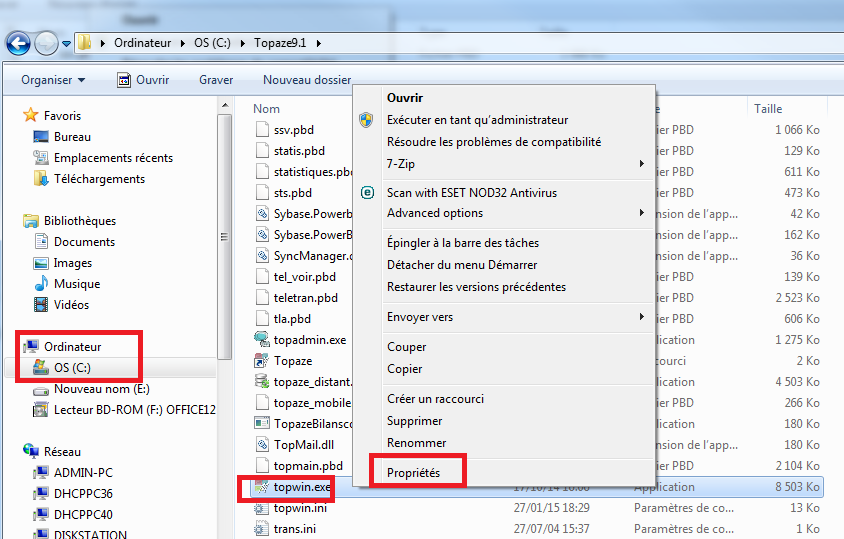Select Favoris star icon in navigation pane

coord(31,115)
